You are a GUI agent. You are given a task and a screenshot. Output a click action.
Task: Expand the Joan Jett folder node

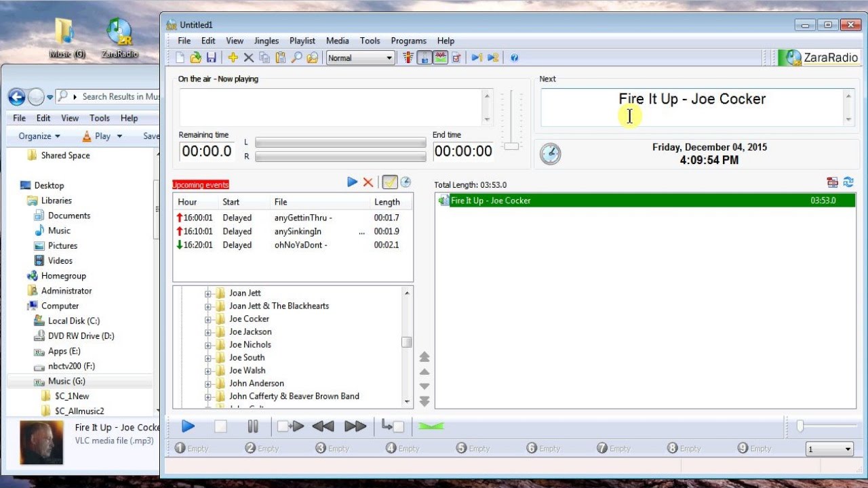click(x=208, y=293)
